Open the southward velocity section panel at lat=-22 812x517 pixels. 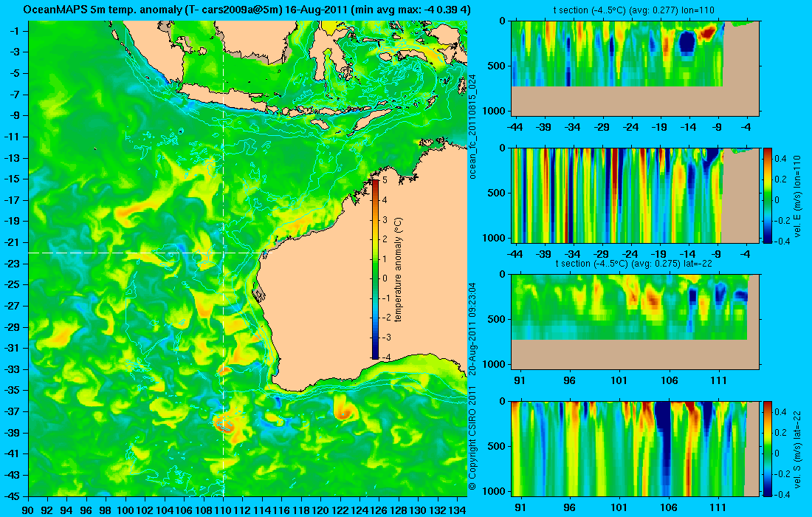[635, 448]
